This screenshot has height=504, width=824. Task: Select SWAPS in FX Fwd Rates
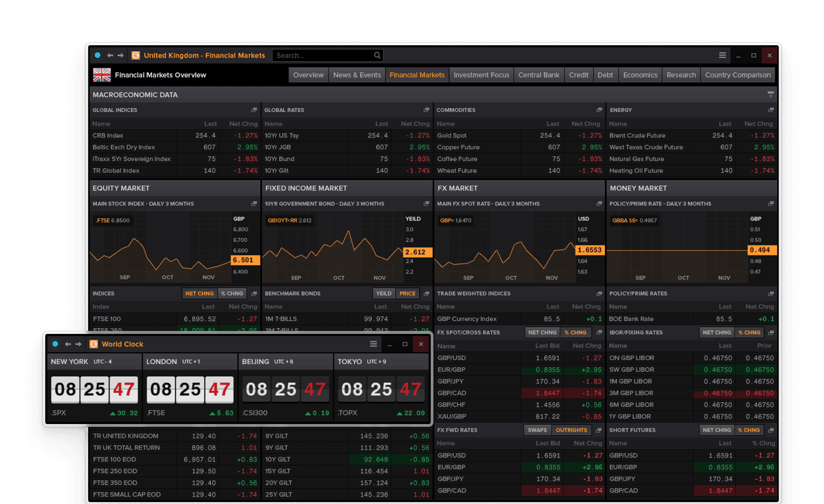click(x=537, y=430)
